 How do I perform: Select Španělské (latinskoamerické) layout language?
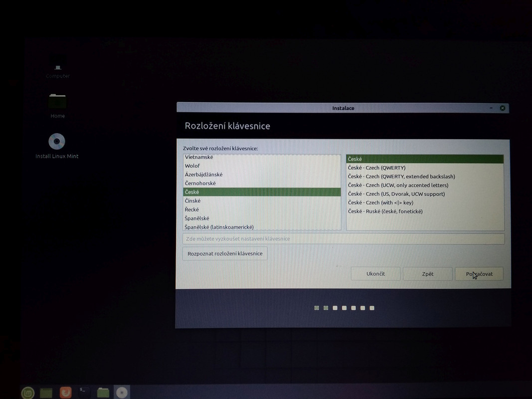[262, 226]
